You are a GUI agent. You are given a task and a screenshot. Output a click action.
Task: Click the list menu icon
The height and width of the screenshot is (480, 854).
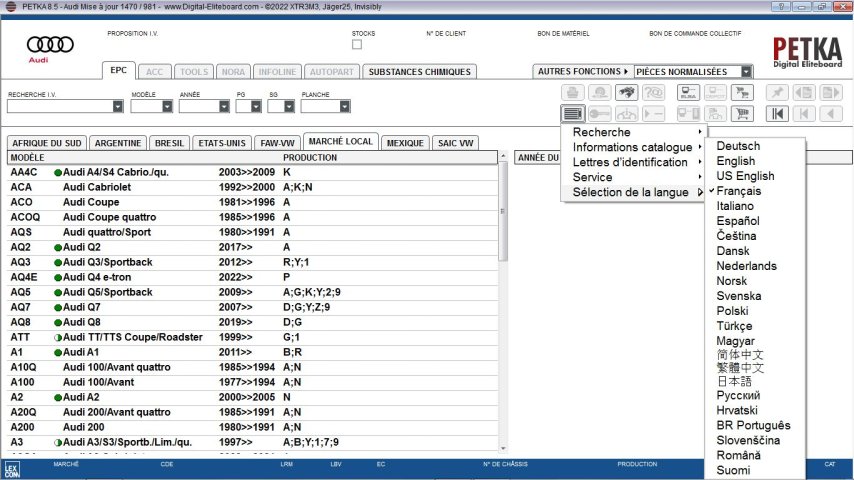coord(572,114)
